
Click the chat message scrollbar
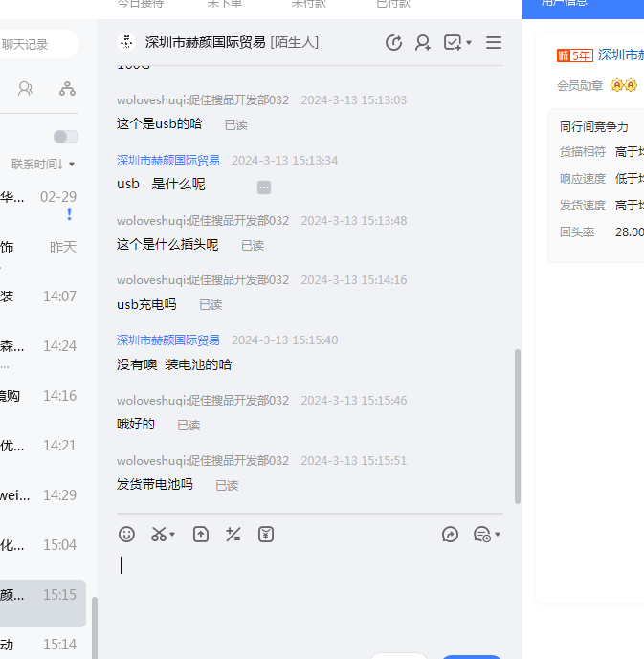(518, 426)
